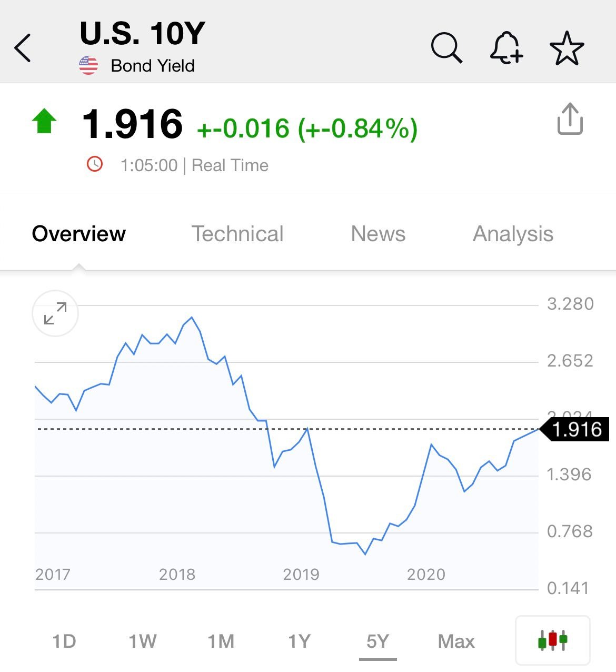616x672 pixels.
Task: Open the search magnifier icon
Action: click(x=446, y=48)
